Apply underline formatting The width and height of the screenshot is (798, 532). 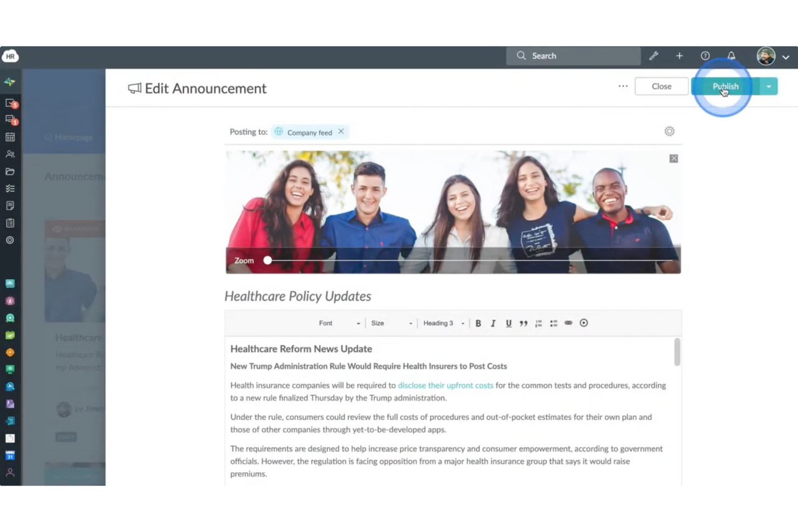[508, 323]
